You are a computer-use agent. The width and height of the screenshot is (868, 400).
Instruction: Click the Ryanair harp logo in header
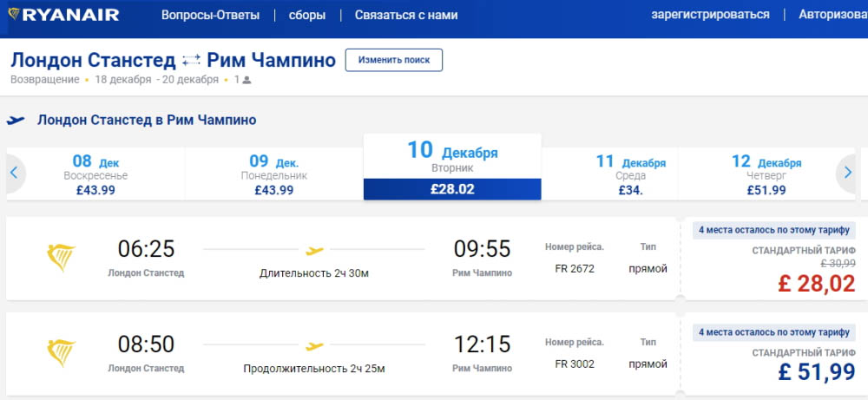point(15,15)
